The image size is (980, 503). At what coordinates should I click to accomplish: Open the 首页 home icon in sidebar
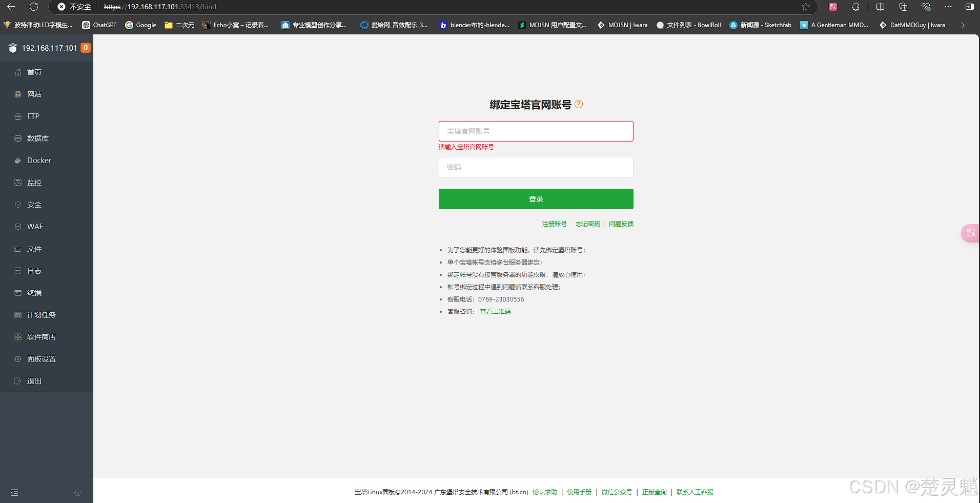click(18, 72)
